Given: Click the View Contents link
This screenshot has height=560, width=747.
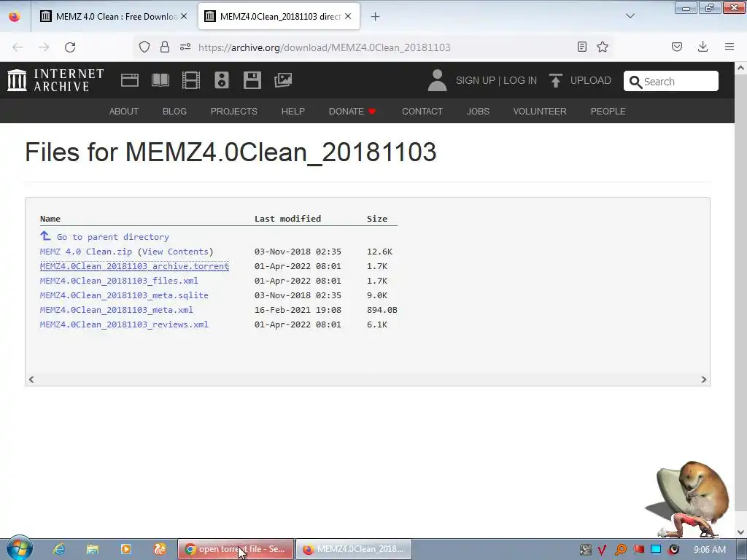Looking at the screenshot, I should 175,252.
